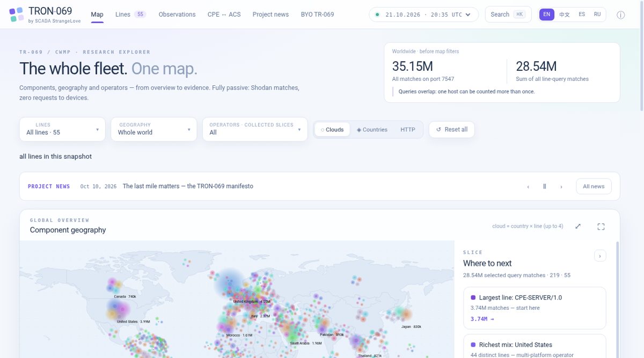Open the Lines tab
644x358 pixels.
tap(130, 14)
